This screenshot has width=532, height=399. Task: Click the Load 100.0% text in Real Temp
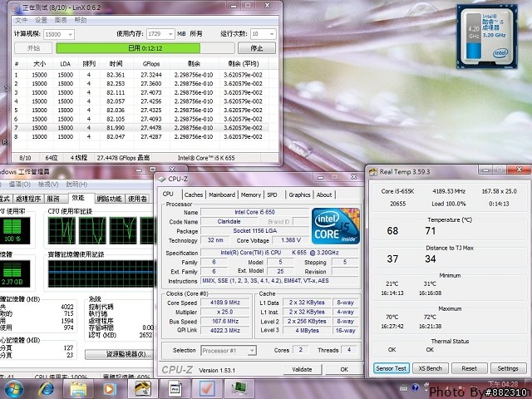(449, 204)
